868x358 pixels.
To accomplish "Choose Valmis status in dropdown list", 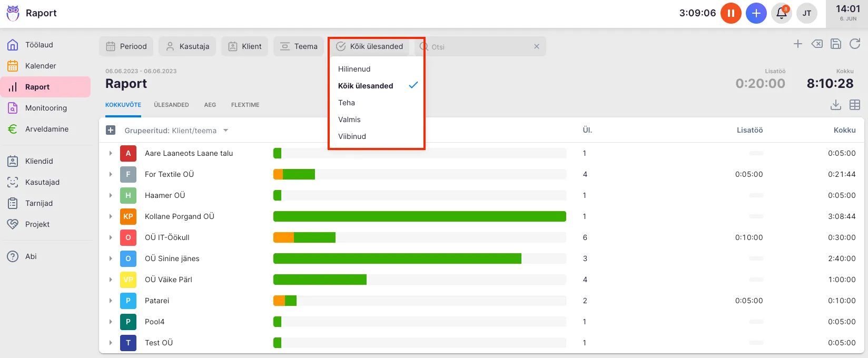I will 349,120.
